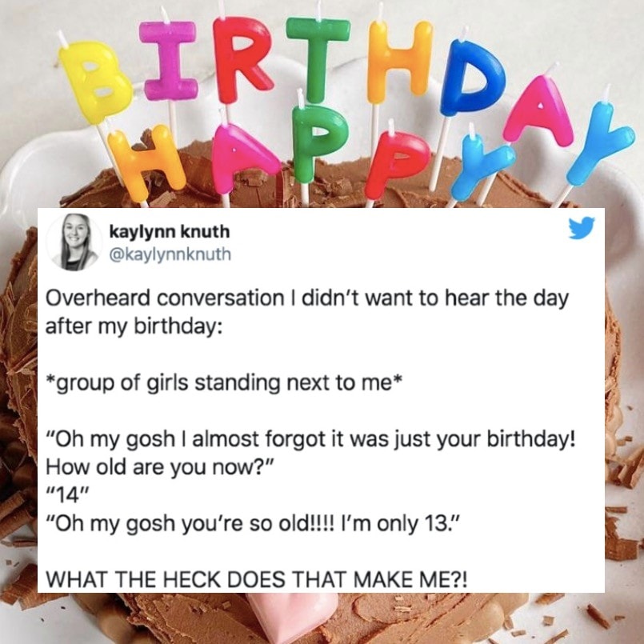
Task: Click the purple letter I candle
Action: tap(167, 61)
